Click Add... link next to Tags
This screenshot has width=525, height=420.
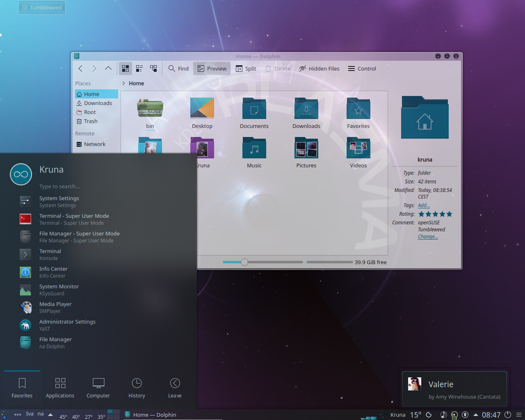424,205
